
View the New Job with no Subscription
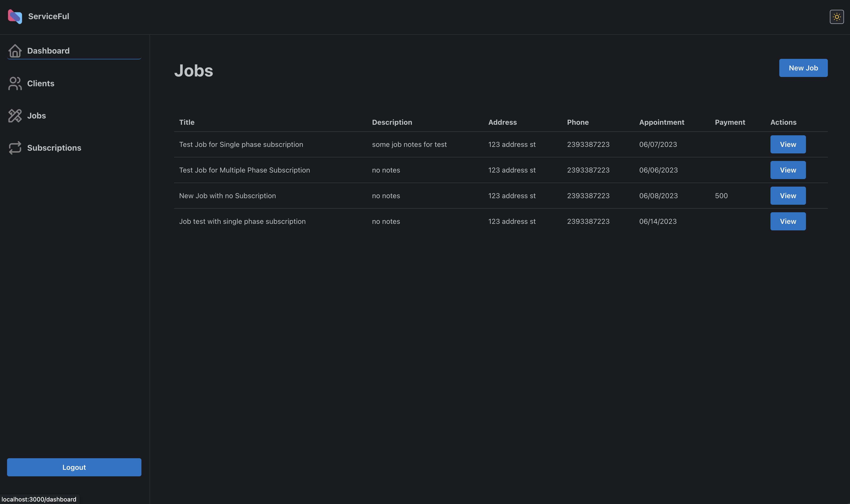788,196
